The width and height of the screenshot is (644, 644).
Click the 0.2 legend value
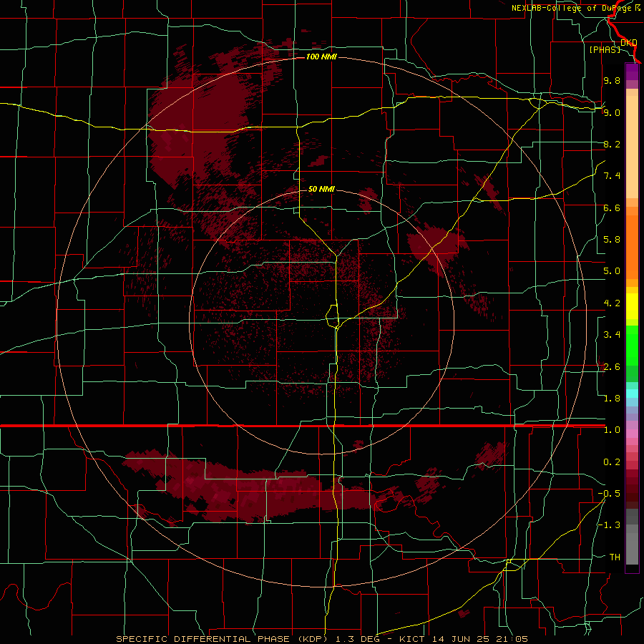click(x=612, y=462)
